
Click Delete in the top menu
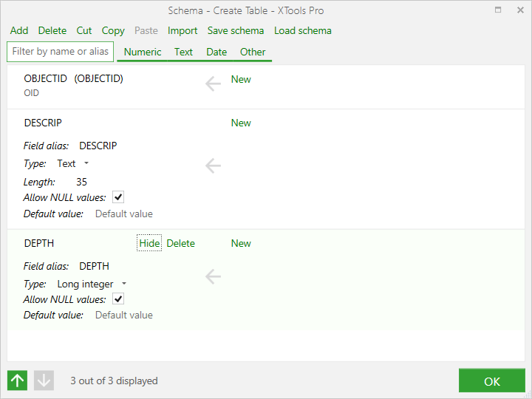point(52,30)
